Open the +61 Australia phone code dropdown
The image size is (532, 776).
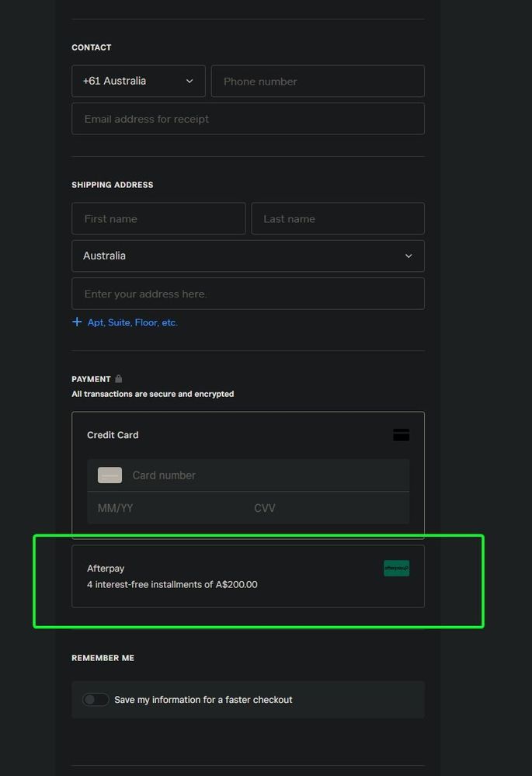click(x=138, y=81)
